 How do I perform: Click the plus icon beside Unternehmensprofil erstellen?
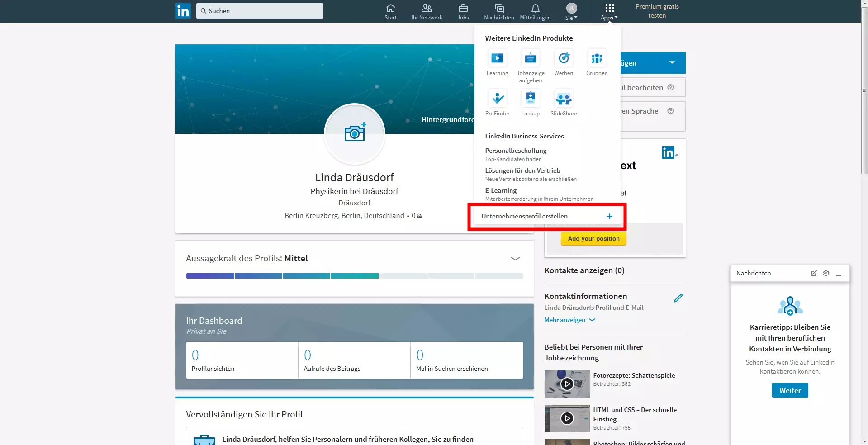point(610,217)
